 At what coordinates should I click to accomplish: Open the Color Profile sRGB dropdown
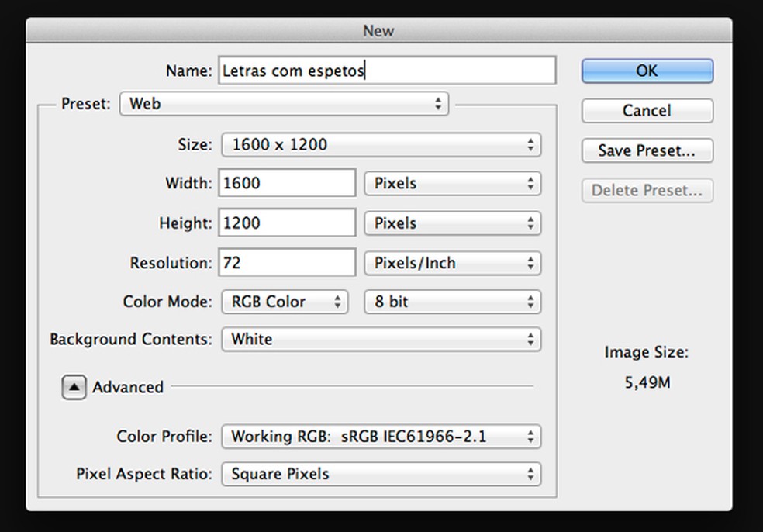[x=381, y=437]
